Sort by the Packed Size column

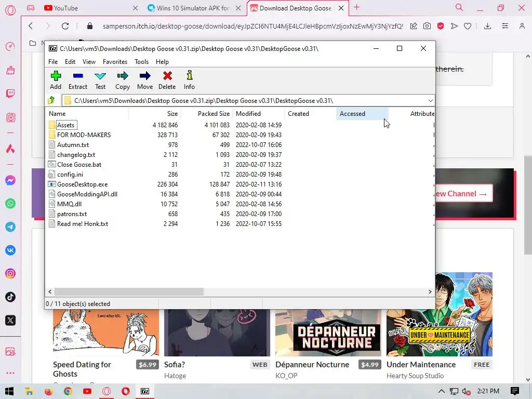[207, 114]
